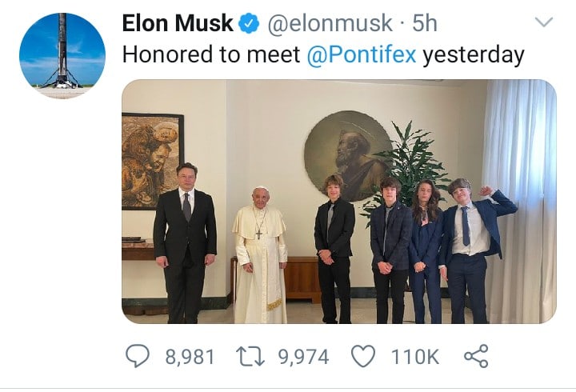
Task: Retweet using the retweet arrows icon
Action: (250, 356)
